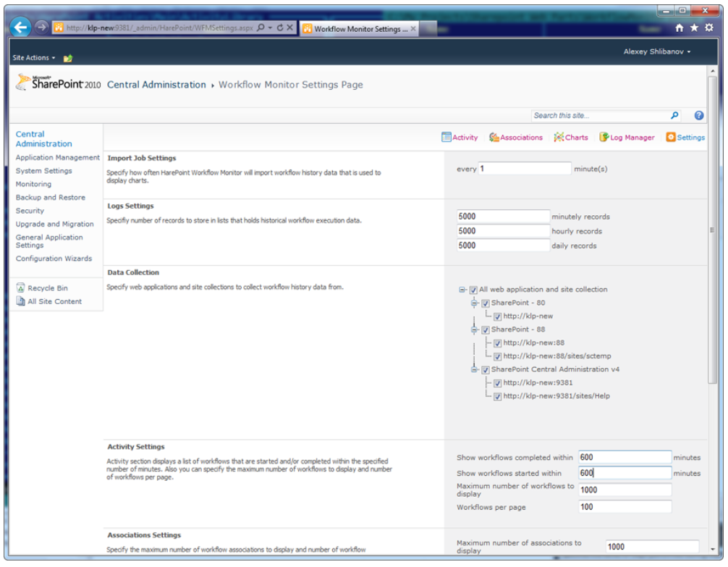This screenshot has width=728, height=567.
Task: Click the scrollbar up arrow
Action: click(x=713, y=71)
